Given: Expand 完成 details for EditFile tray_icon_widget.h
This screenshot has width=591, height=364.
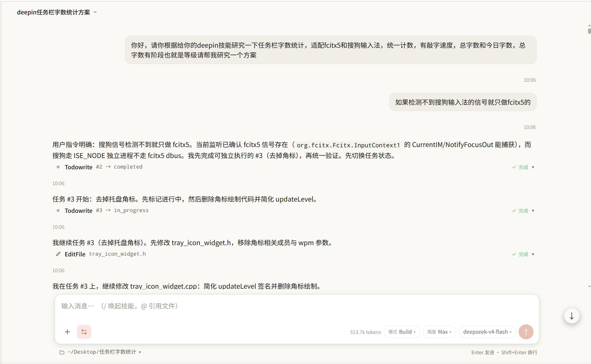Looking at the screenshot, I should pyautogui.click(x=523, y=254).
